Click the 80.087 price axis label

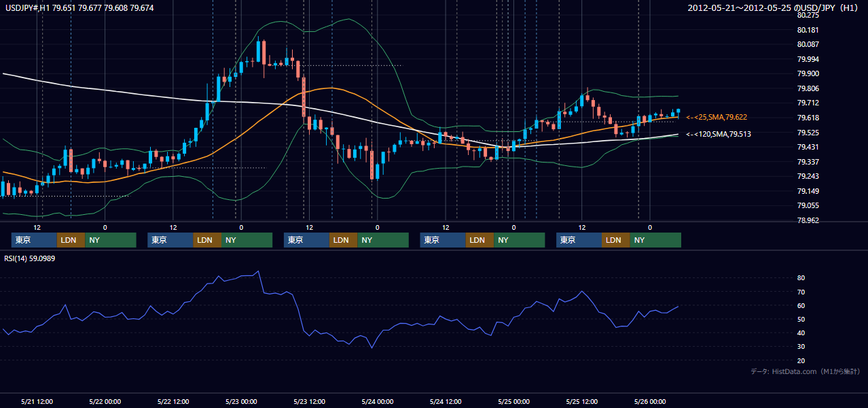808,44
